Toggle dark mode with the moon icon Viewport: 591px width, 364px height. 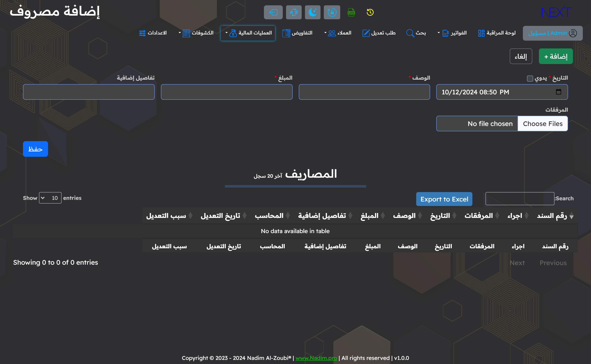tap(313, 12)
